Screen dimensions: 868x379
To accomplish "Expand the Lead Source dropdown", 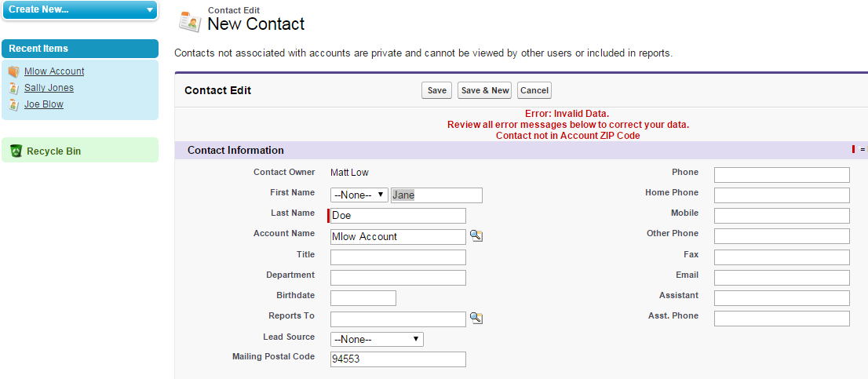I will (x=377, y=339).
